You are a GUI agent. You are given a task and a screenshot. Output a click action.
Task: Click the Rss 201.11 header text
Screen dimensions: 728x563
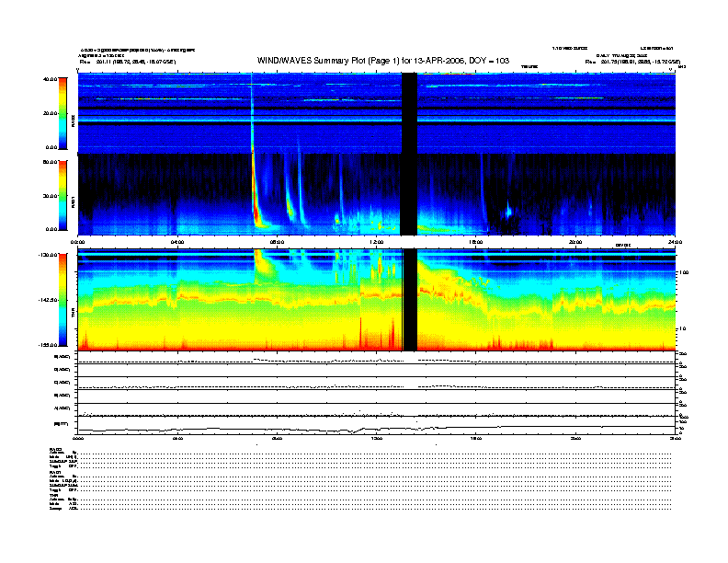click(128, 62)
